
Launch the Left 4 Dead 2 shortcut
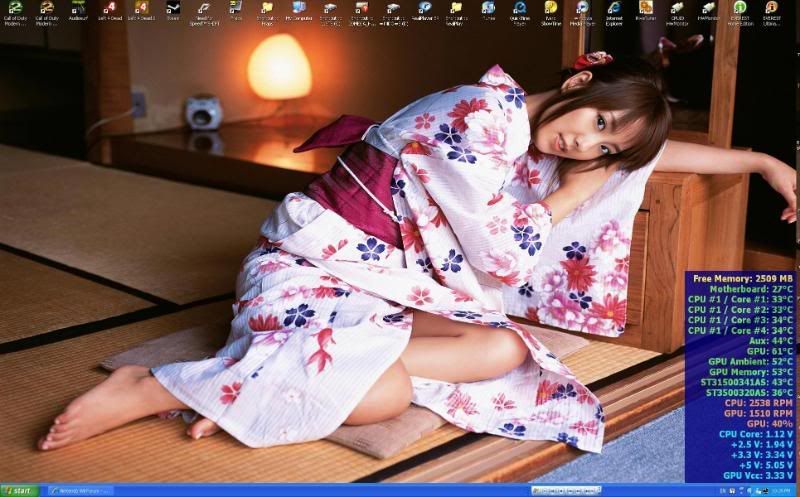(141, 11)
